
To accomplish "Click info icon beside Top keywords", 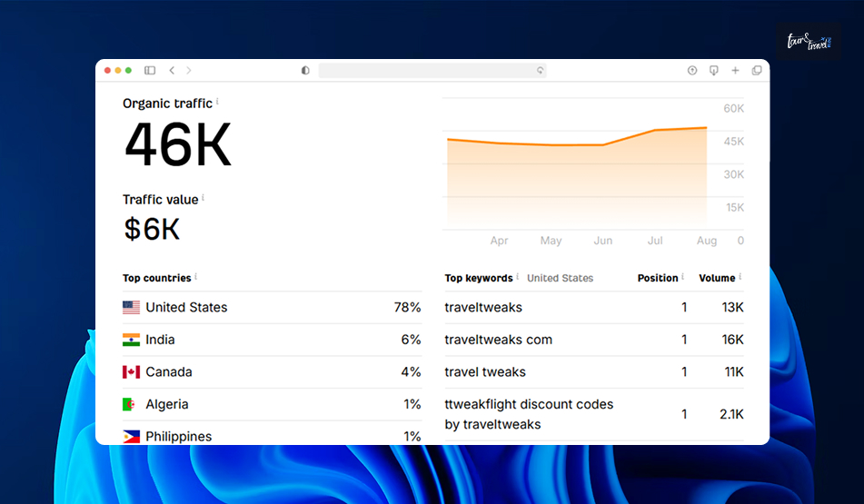I will 518,276.
